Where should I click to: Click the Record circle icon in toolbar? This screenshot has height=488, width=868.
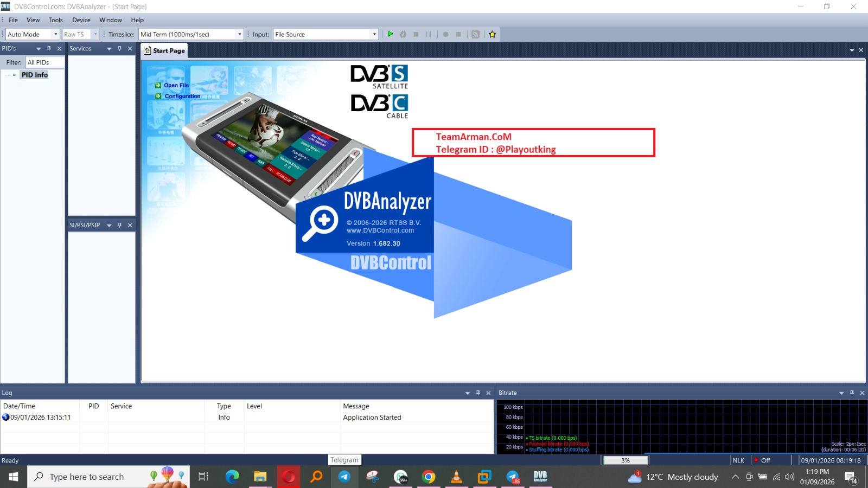point(445,34)
